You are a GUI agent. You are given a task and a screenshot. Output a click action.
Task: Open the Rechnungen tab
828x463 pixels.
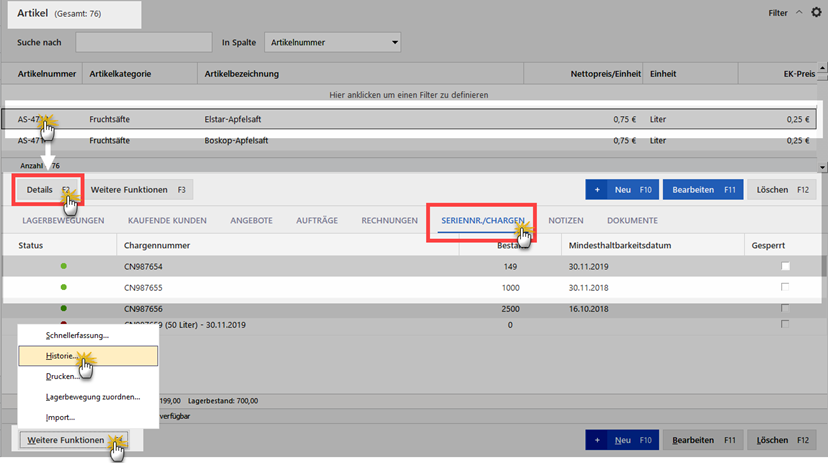coord(390,221)
